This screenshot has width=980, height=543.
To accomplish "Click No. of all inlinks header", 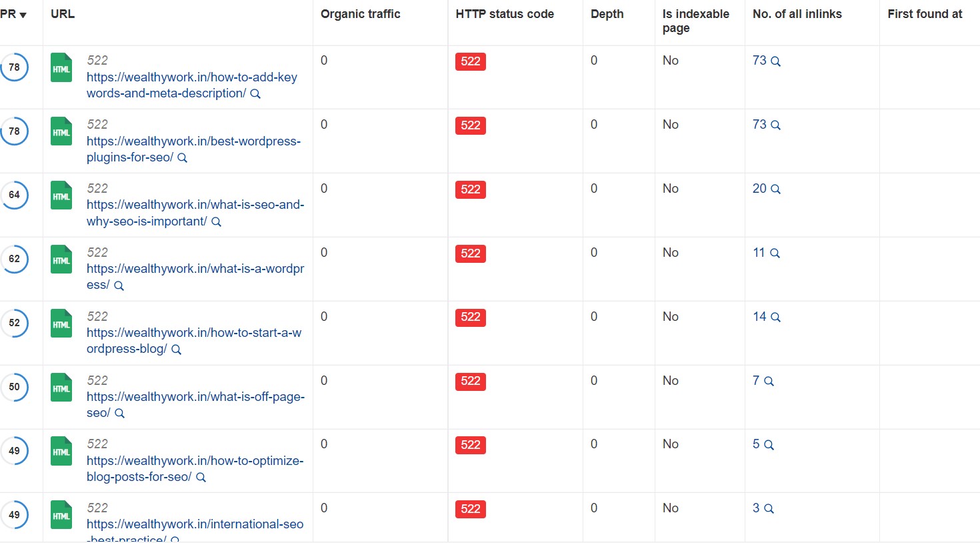I will coord(797,14).
